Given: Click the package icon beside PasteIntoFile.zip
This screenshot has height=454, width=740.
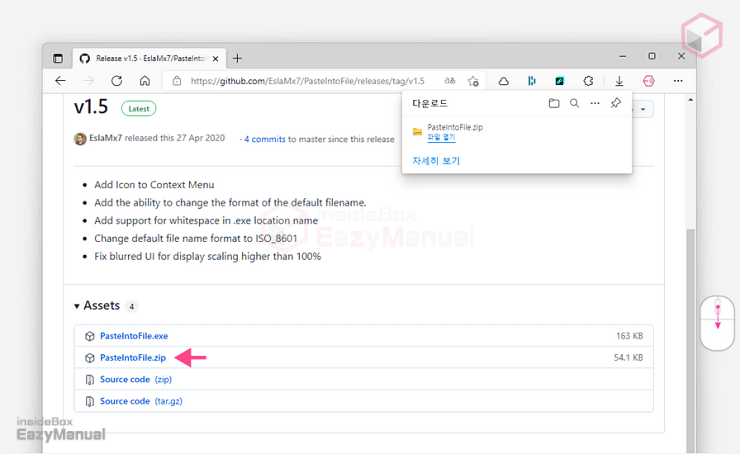Looking at the screenshot, I should (90, 358).
